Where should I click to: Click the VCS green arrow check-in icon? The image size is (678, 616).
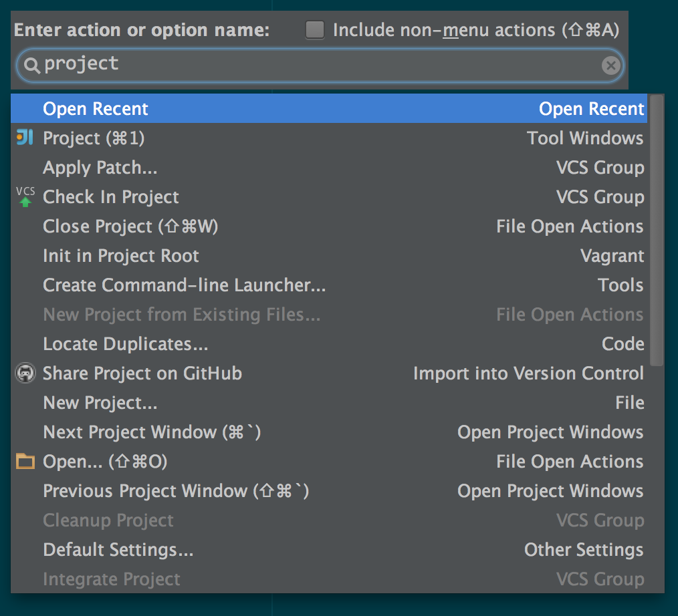click(25, 196)
